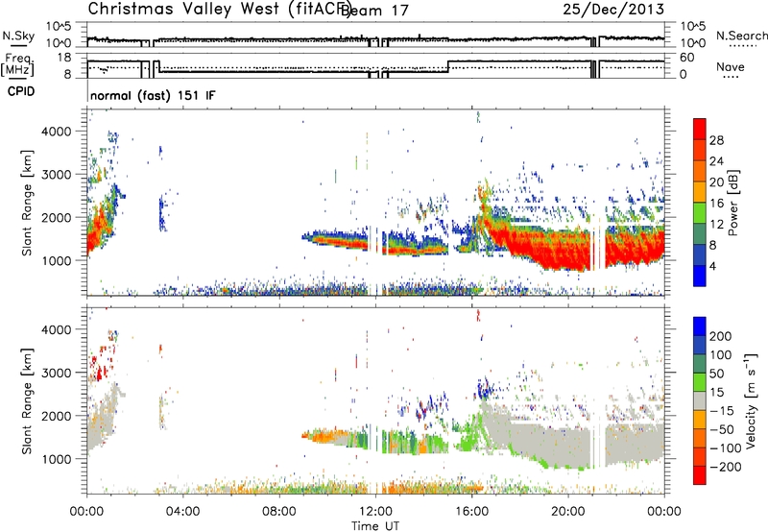Select the "CPID" row label

21,91
